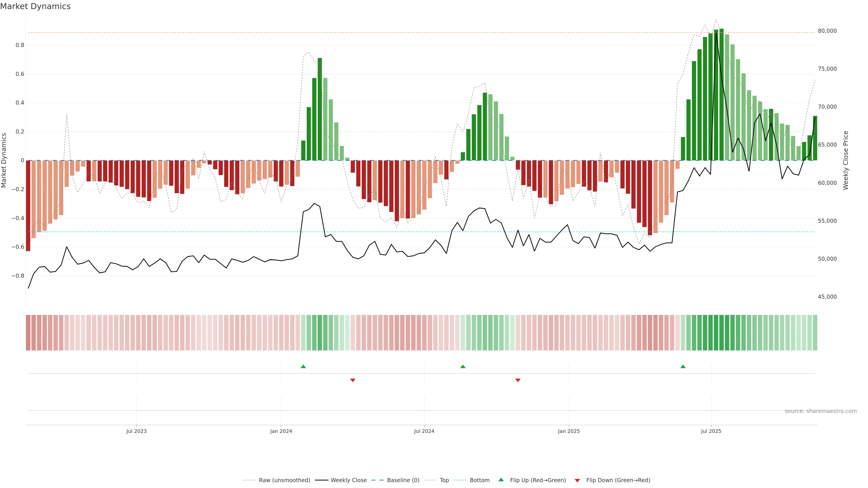This screenshot has height=488, width=868.
Task: Click the 80,000 price axis label
Action: click(827, 31)
